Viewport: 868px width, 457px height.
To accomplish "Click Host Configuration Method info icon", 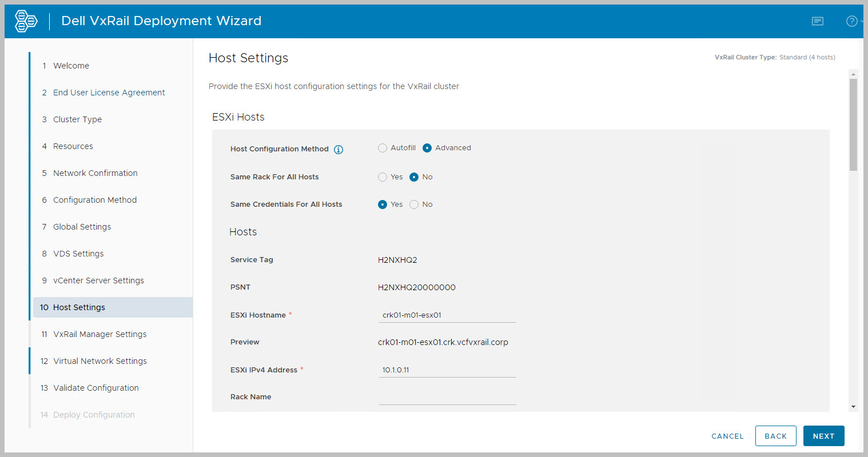I will [x=339, y=150].
